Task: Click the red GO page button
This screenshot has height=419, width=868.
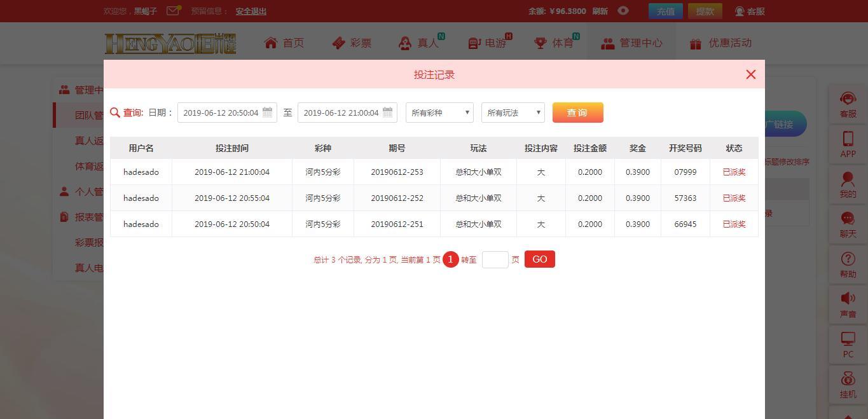Action: (539, 259)
